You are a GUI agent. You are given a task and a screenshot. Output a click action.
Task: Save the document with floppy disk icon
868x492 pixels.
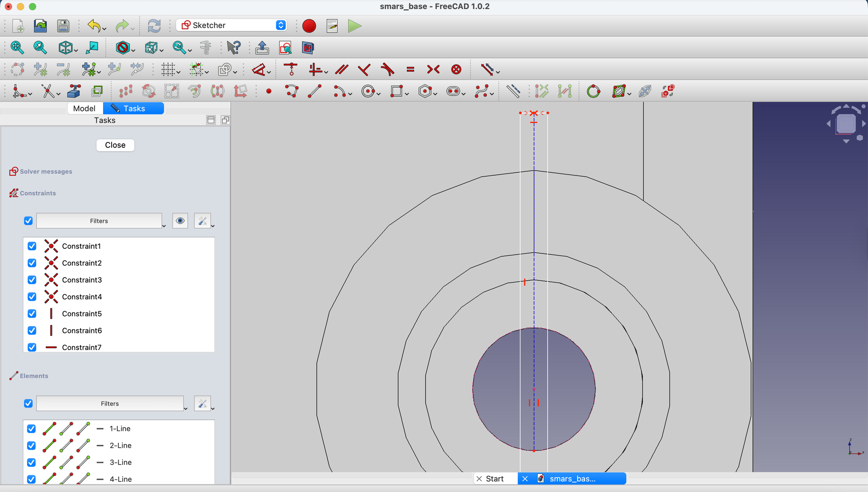[63, 26]
